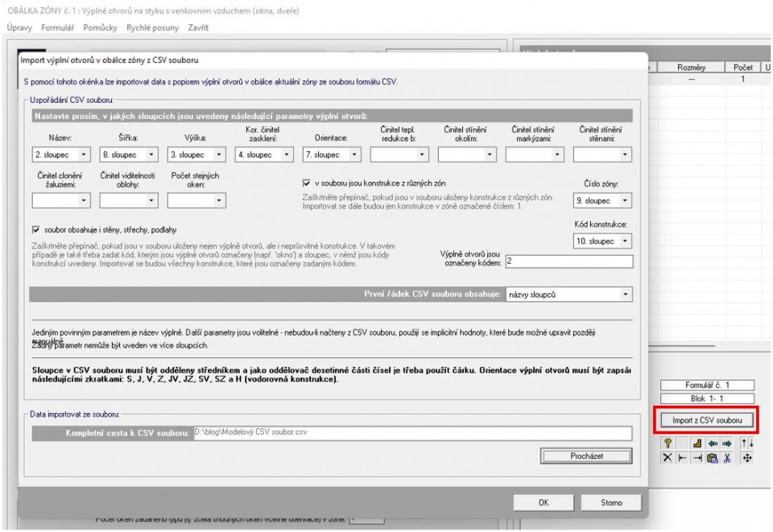Image resolution: width=773 pixels, height=532 pixels.
Task: Click the orange step-shaped icon
Action: point(697,443)
